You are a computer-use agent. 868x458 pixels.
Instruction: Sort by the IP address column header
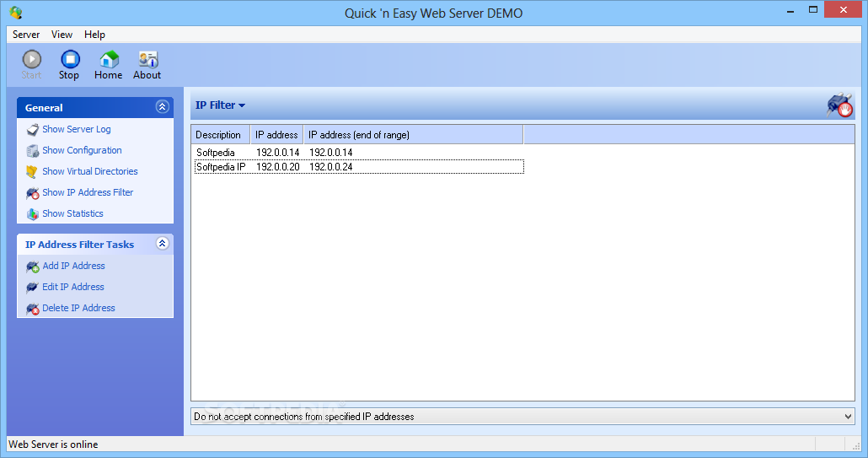pyautogui.click(x=276, y=135)
